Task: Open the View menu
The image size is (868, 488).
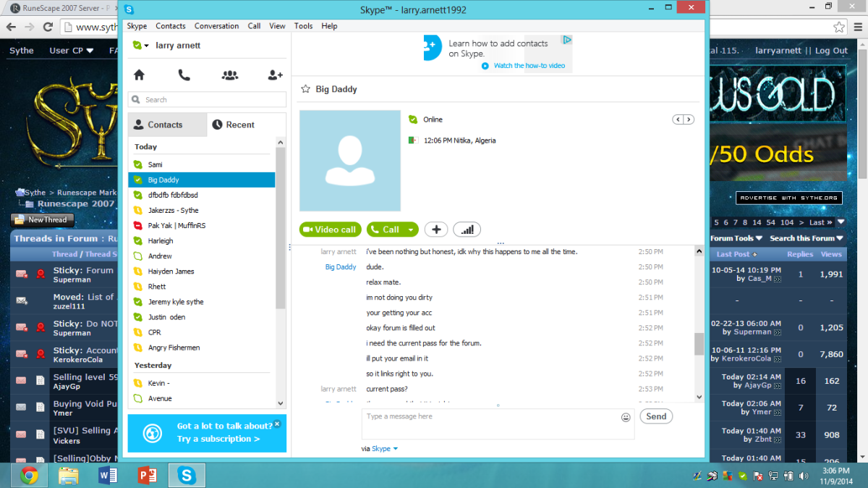Action: pyautogui.click(x=277, y=26)
